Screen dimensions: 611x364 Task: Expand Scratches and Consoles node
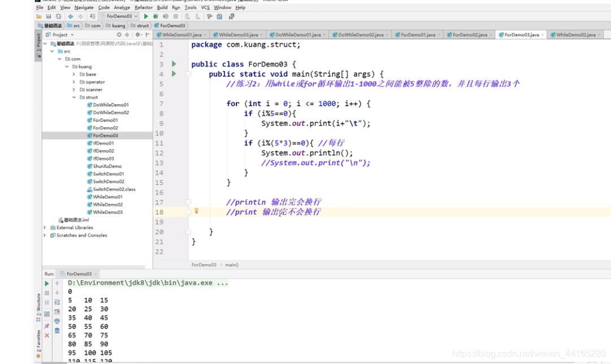coord(45,235)
